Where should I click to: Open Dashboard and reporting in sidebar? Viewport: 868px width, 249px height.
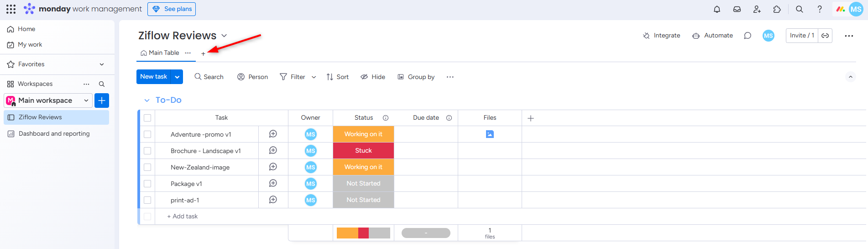(54, 134)
